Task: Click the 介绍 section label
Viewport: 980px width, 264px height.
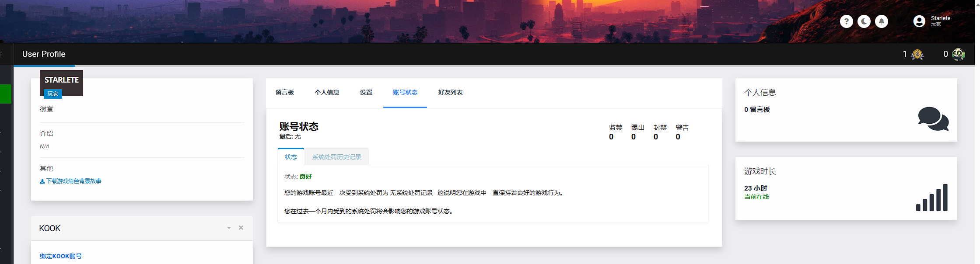Action: tap(46, 134)
